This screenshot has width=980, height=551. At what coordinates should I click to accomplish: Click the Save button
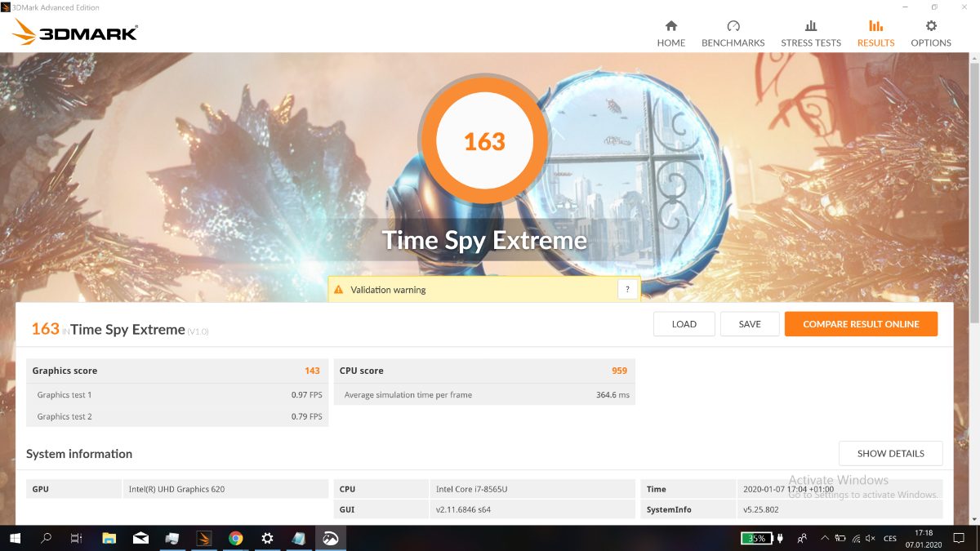pos(749,324)
